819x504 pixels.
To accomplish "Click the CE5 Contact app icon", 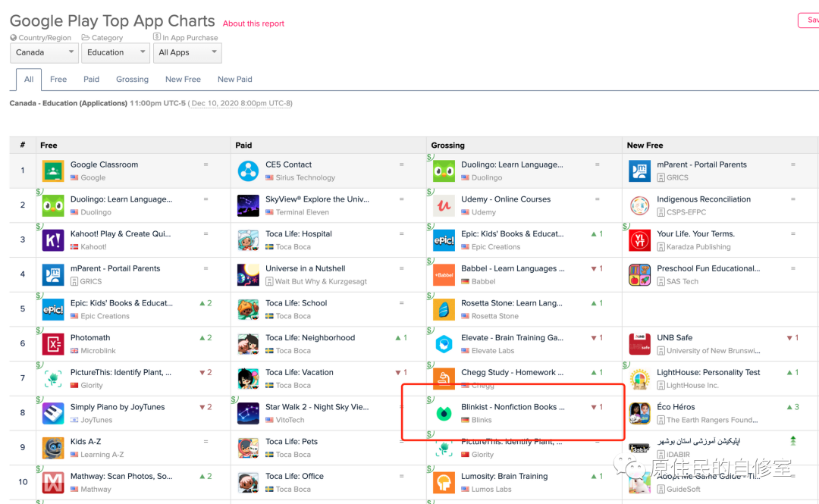I will point(248,171).
